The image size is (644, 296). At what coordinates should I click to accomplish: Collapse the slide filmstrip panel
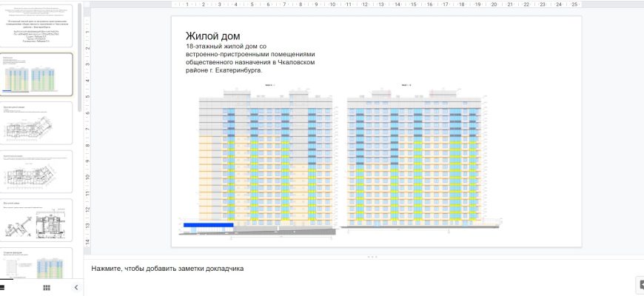pyautogui.click(x=76, y=287)
